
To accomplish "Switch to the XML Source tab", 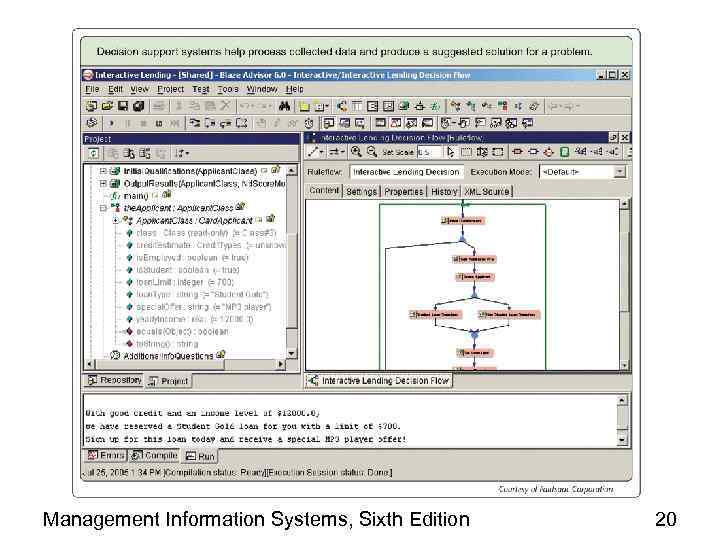I will coord(487,191).
